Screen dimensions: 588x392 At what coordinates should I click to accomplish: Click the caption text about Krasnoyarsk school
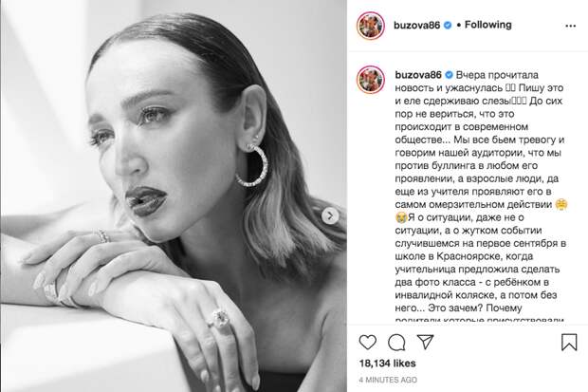(464, 256)
